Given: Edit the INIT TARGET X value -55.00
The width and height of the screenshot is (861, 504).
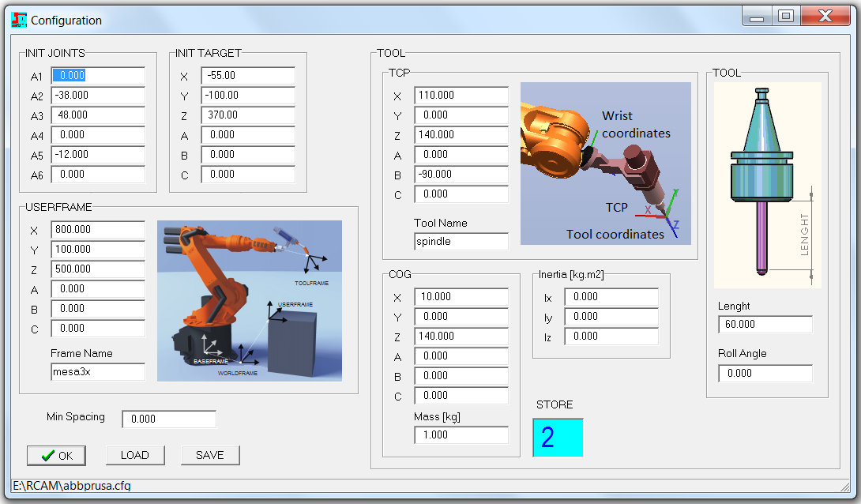Looking at the screenshot, I should 248,76.
